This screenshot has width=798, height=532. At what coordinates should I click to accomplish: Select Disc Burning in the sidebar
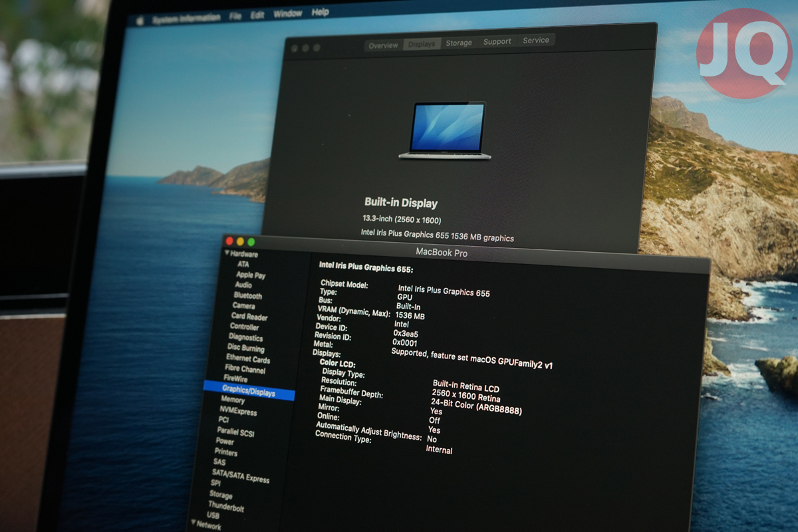click(x=245, y=348)
